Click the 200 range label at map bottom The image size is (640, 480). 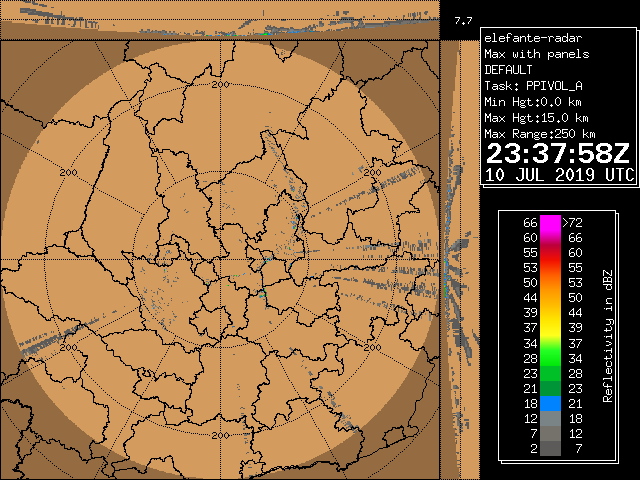(221, 435)
